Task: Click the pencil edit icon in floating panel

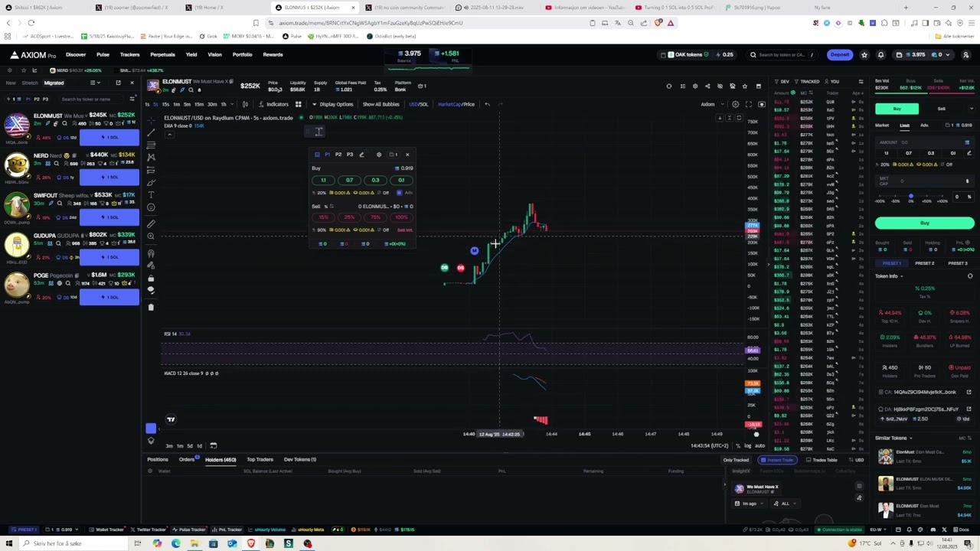Action: tap(362, 155)
